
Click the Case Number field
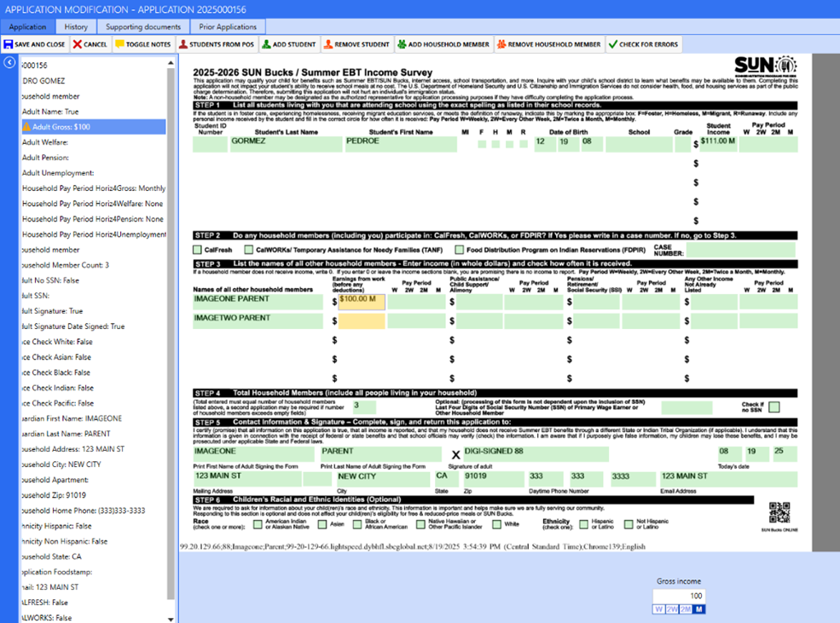740,250
